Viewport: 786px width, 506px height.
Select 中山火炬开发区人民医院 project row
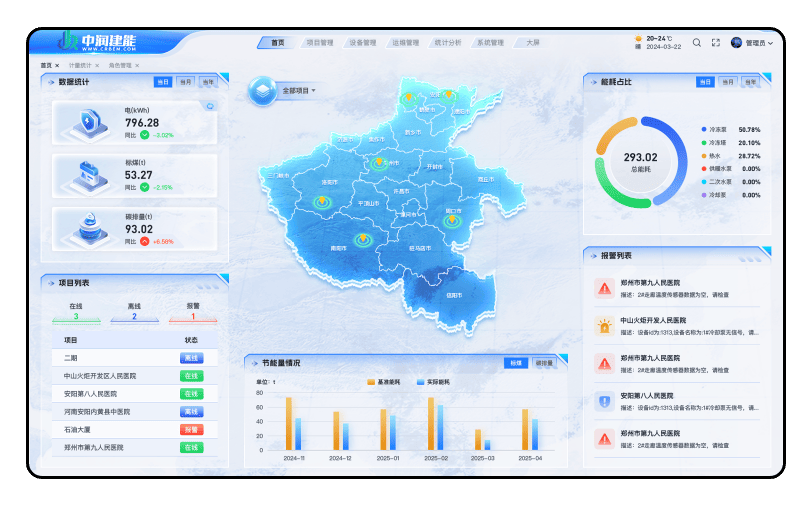coord(134,376)
